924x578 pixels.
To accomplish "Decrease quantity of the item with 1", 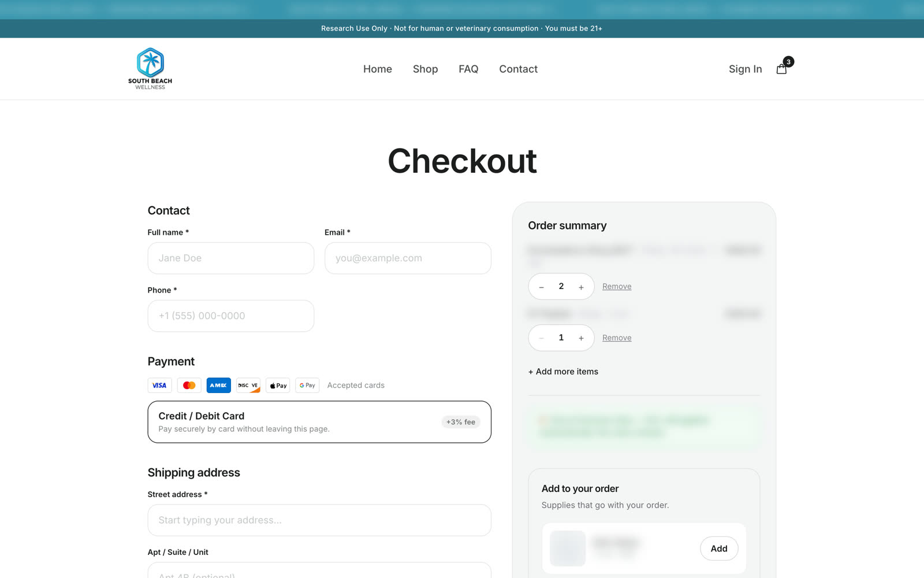I will [x=541, y=338].
